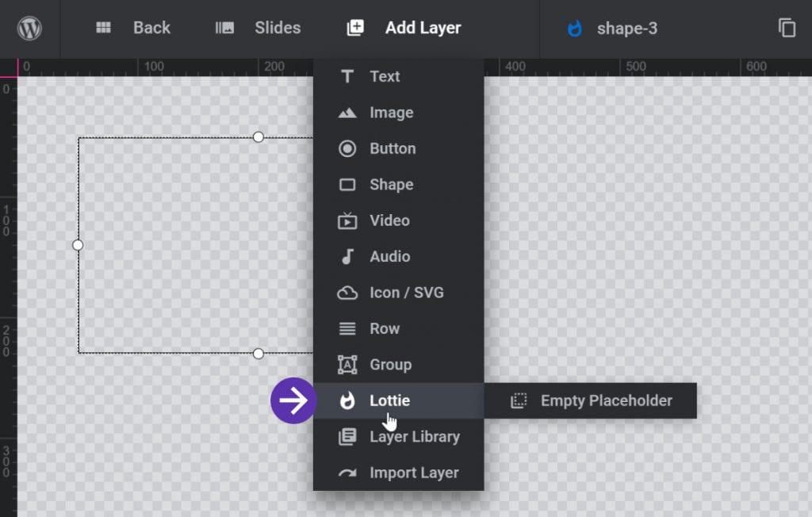Choose Import Layer option
812x517 pixels.
(x=413, y=472)
